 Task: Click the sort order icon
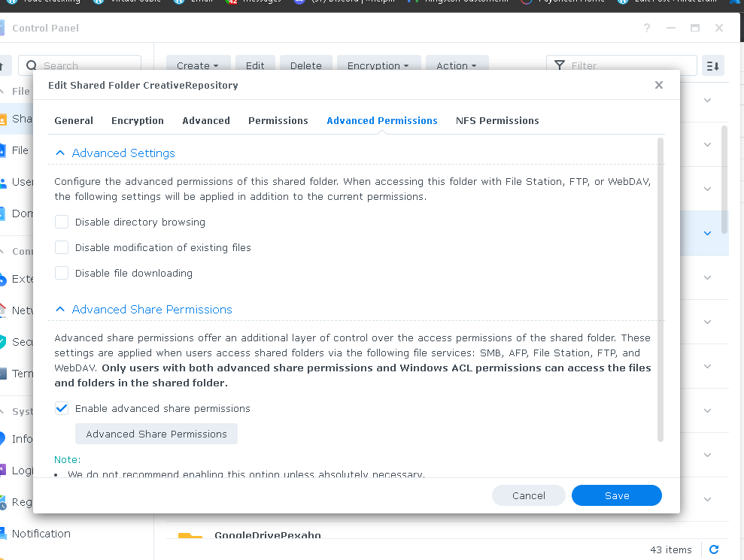pos(712,66)
